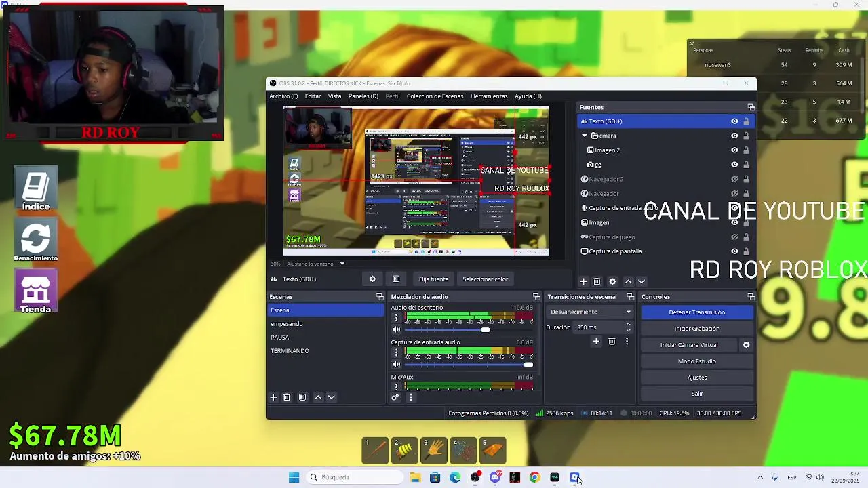
Task: Hide the Captura de pantalla source
Action: (x=734, y=251)
